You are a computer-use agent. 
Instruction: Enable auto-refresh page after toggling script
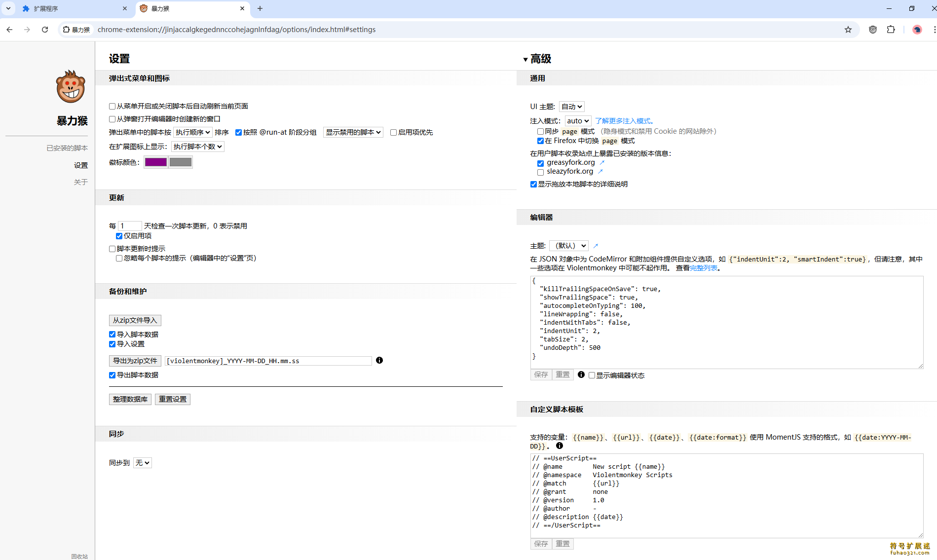[112, 106]
